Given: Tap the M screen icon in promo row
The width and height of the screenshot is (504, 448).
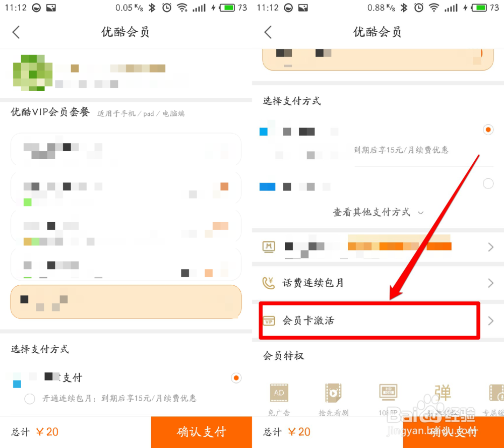Looking at the screenshot, I should pyautogui.click(x=269, y=247).
